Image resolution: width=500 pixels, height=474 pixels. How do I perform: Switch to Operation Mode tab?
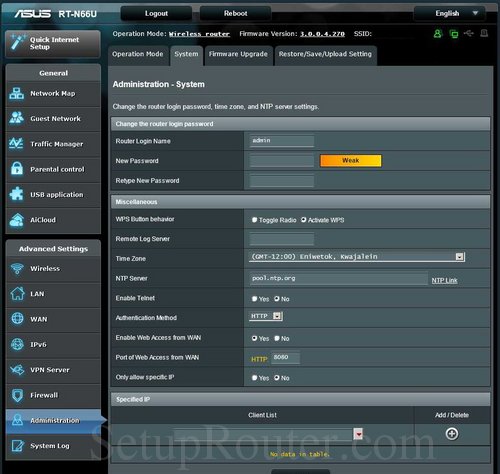pyautogui.click(x=138, y=54)
